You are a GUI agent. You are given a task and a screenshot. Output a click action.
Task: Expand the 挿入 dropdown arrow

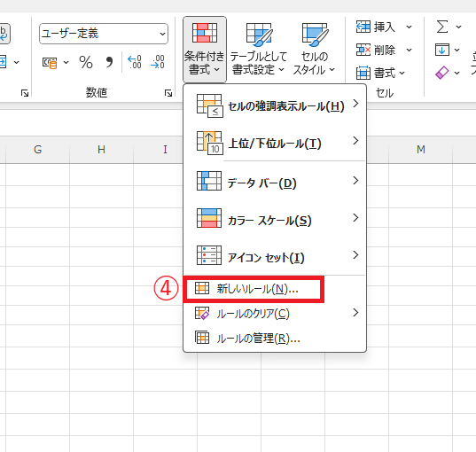[x=409, y=27]
